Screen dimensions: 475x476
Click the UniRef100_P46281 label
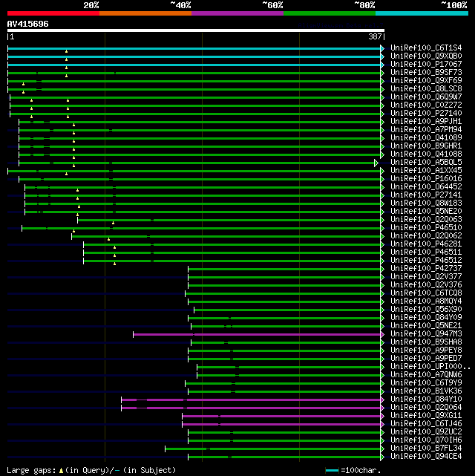pyautogui.click(x=426, y=244)
